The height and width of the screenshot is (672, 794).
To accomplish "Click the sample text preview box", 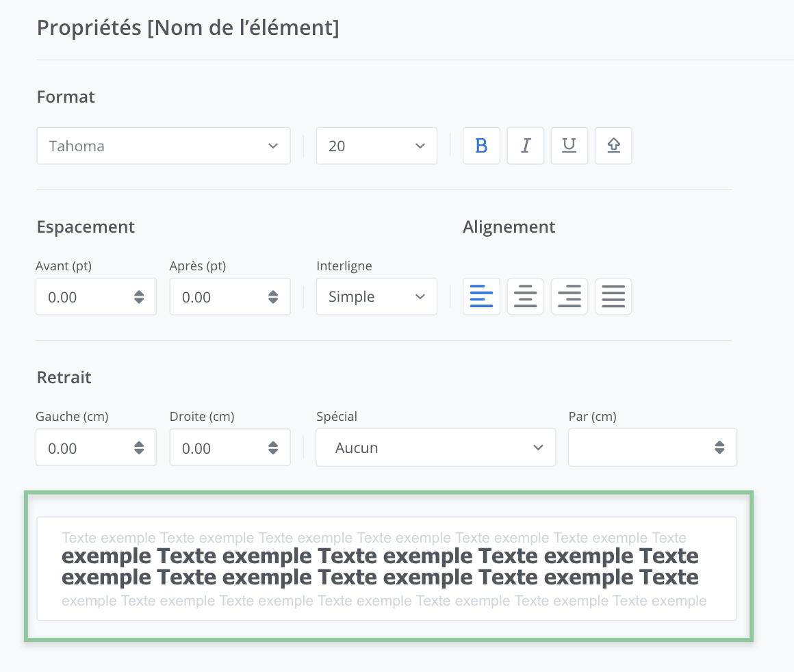I will pyautogui.click(x=387, y=569).
